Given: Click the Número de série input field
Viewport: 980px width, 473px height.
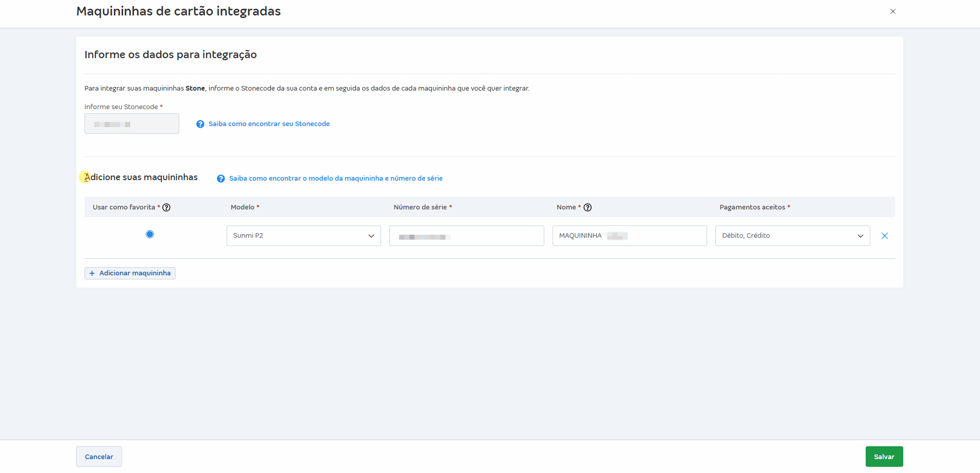Looking at the screenshot, I should [466, 236].
